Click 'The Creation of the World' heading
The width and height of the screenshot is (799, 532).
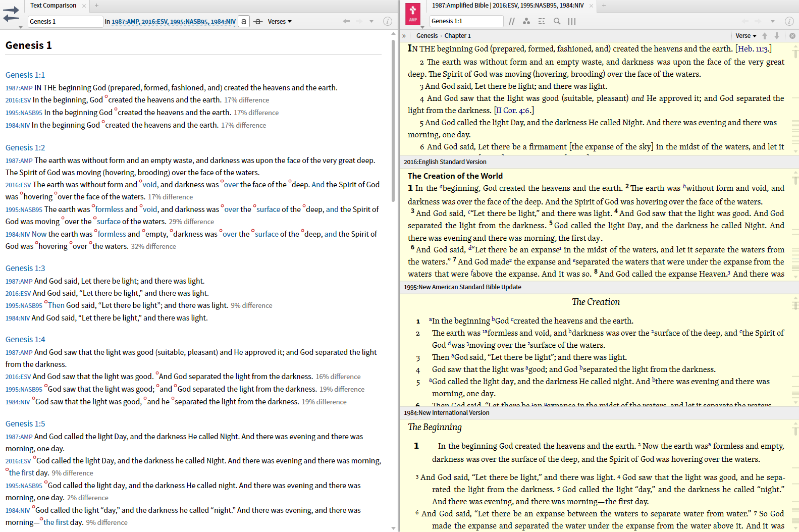coord(455,176)
